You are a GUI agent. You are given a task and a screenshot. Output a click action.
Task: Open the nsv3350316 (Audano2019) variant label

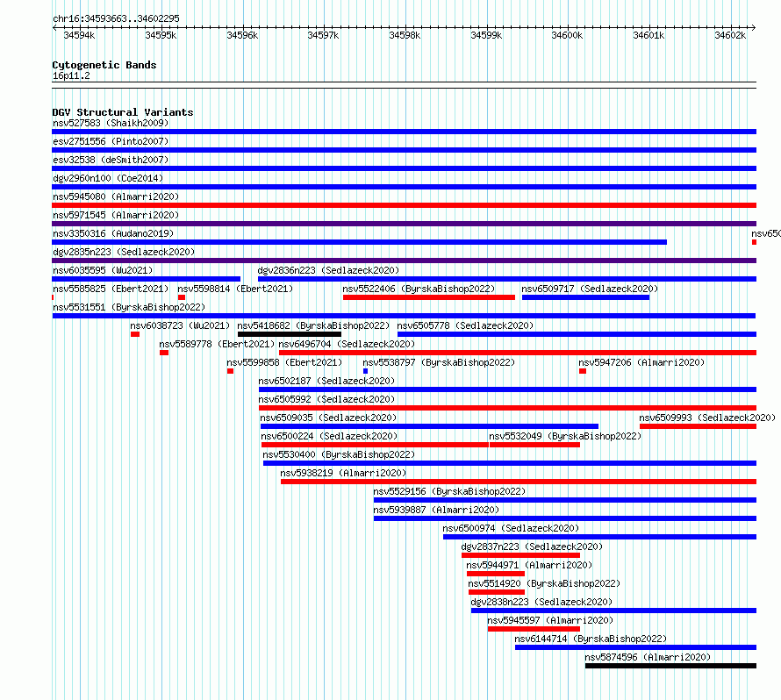113,233
